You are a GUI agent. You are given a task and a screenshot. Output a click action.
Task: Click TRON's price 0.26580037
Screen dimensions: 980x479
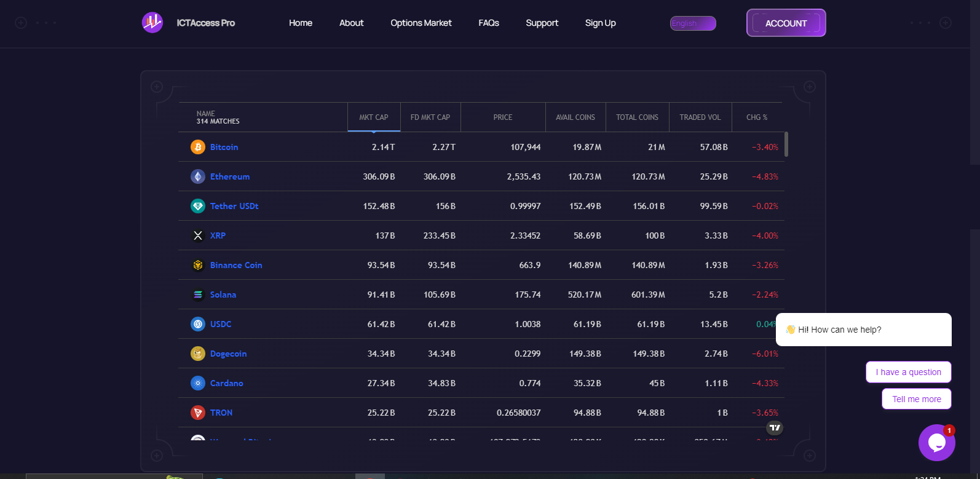tap(519, 413)
